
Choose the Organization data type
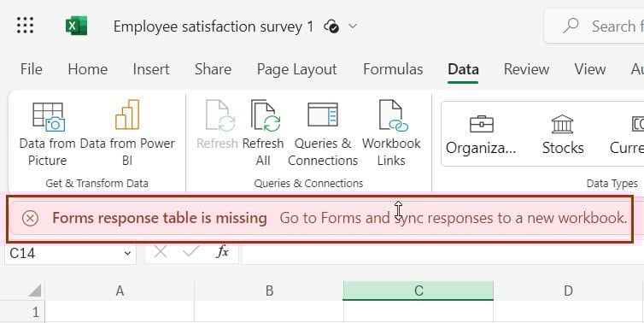coord(481,134)
